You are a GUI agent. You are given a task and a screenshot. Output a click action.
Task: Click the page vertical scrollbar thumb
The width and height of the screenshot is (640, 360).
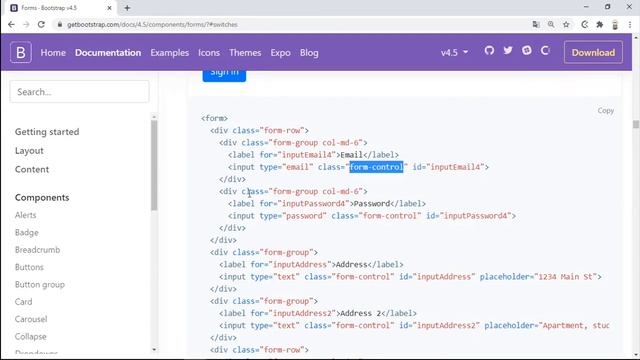coord(636,124)
